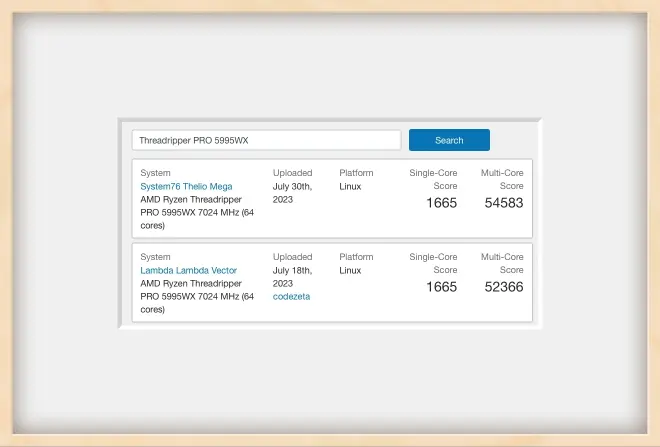The height and width of the screenshot is (447, 660).
Task: Click Multi-Core Score heading in the first result
Action: tap(502, 179)
